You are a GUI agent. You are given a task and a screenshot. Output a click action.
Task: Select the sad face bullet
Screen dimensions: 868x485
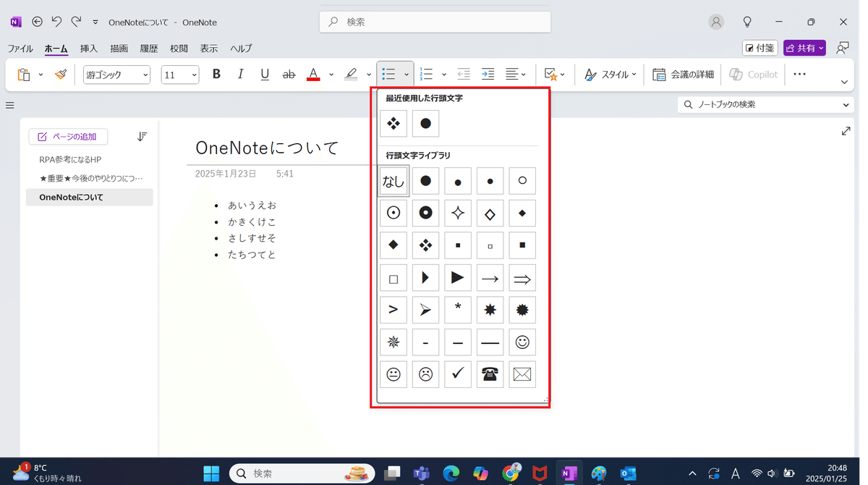point(425,374)
